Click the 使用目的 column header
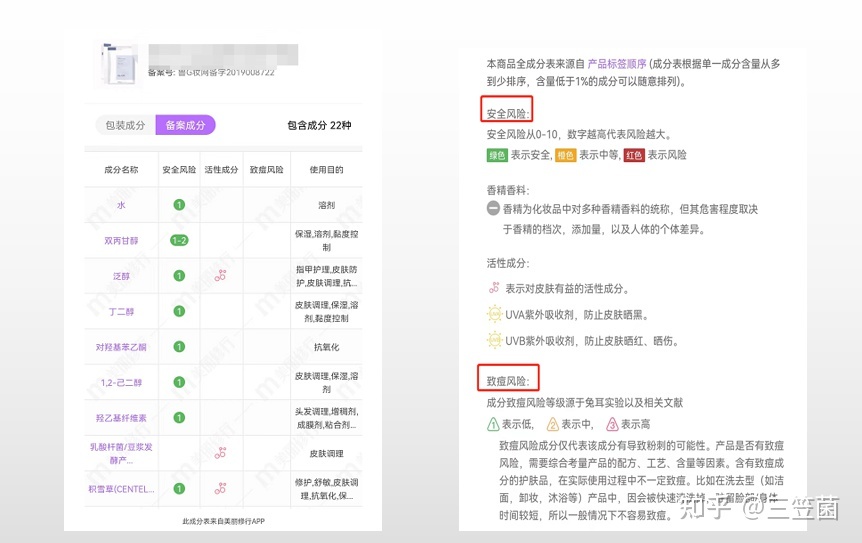The width and height of the screenshot is (862, 543). click(x=327, y=169)
